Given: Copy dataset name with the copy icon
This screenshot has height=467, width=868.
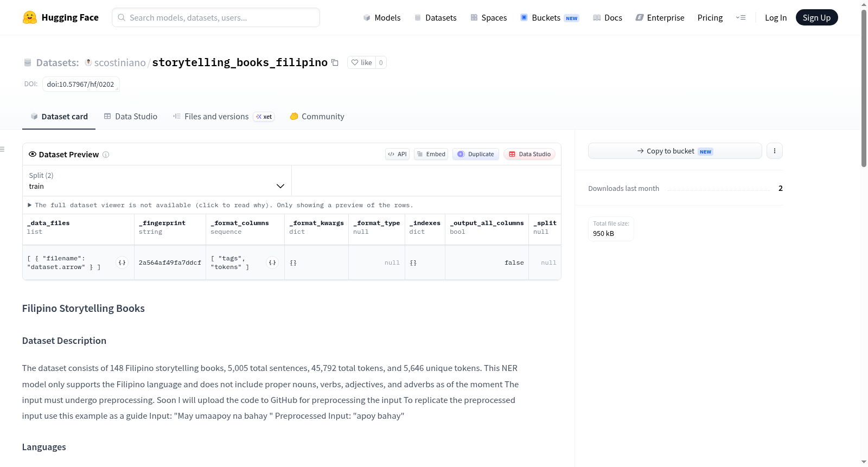Looking at the screenshot, I should pos(335,62).
